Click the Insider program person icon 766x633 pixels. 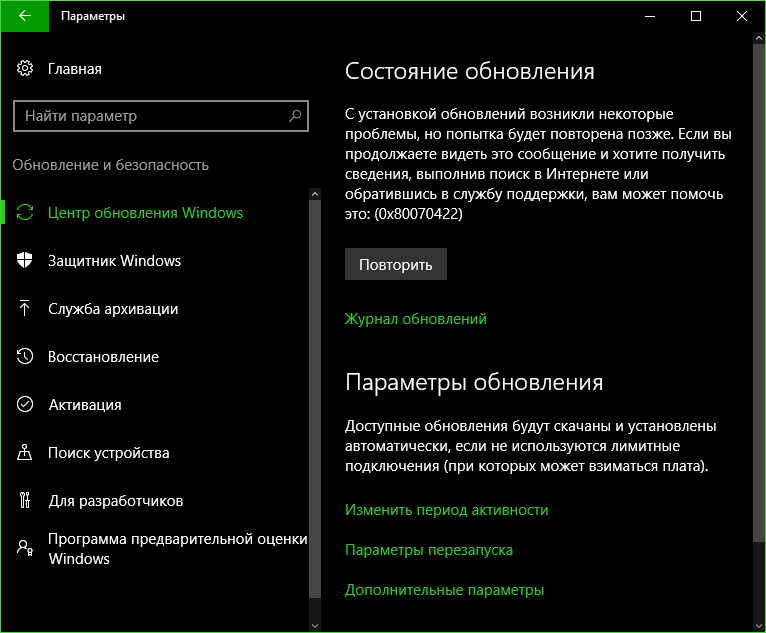click(25, 548)
